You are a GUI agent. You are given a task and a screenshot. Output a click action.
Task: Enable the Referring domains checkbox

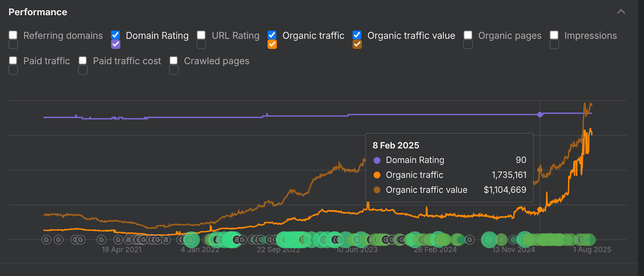coord(13,35)
